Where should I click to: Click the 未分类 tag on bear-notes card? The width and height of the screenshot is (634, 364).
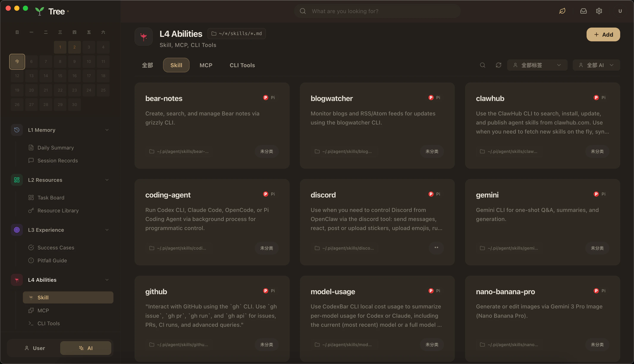click(x=266, y=151)
